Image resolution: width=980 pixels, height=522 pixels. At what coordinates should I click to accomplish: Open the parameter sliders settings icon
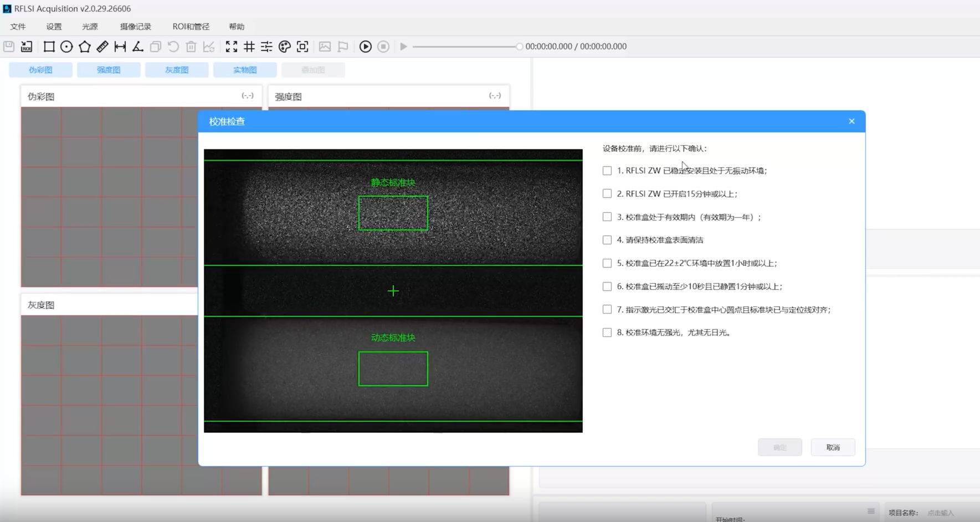266,47
